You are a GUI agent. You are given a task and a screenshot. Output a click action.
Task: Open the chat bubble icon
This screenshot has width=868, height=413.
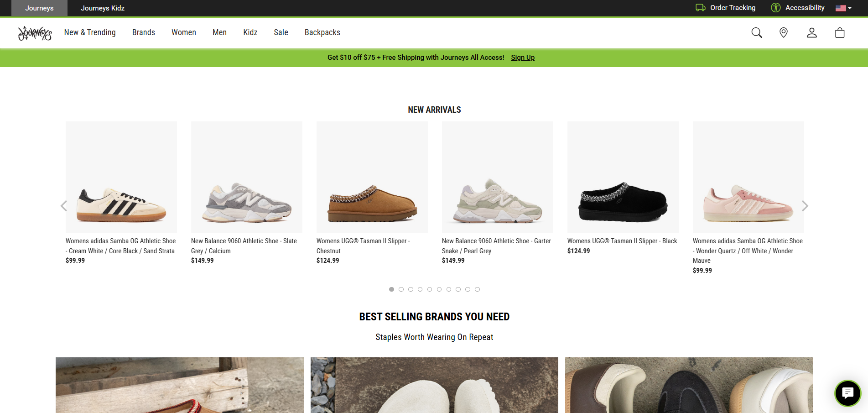click(x=847, y=393)
